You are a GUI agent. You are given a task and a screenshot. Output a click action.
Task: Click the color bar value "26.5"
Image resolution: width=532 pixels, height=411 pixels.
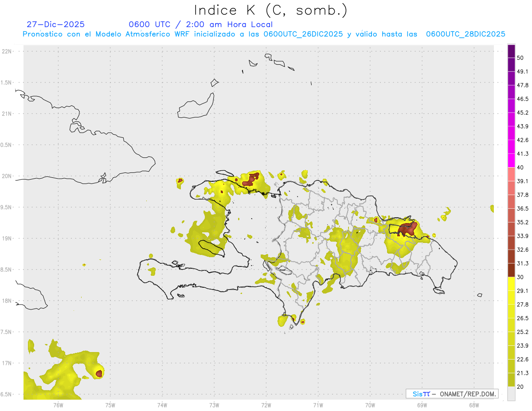(x=523, y=318)
